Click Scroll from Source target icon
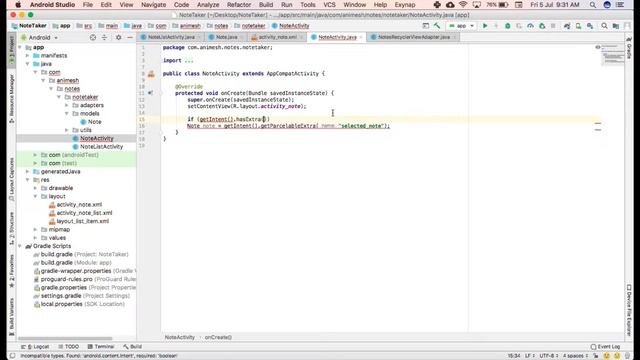640x360 pixels. 93,38
